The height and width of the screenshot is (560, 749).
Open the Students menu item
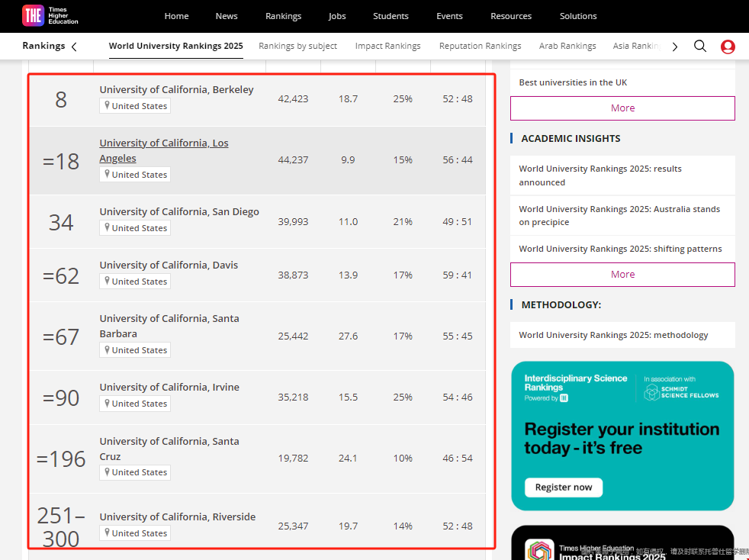click(391, 16)
